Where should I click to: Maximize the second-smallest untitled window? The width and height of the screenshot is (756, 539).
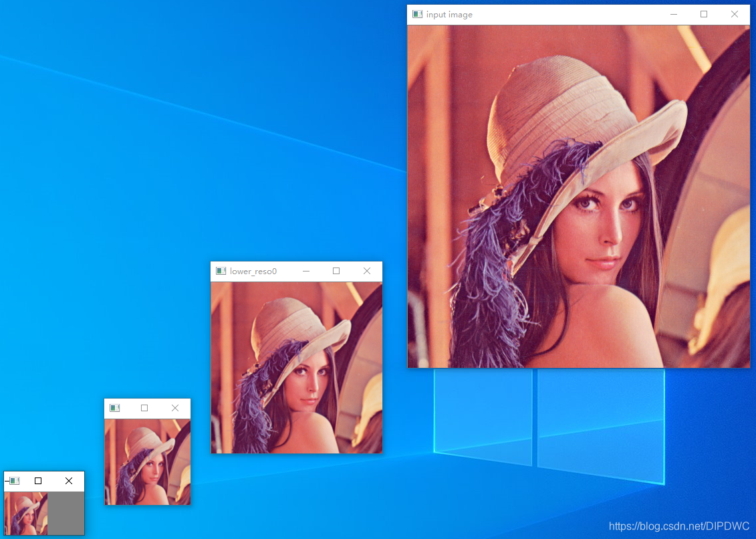click(x=144, y=408)
